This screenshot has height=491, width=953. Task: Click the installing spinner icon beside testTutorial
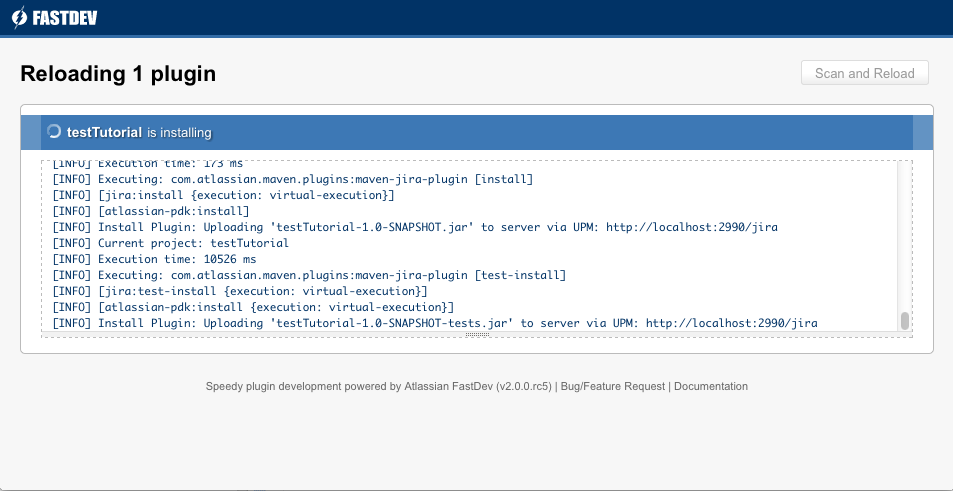click(x=54, y=132)
